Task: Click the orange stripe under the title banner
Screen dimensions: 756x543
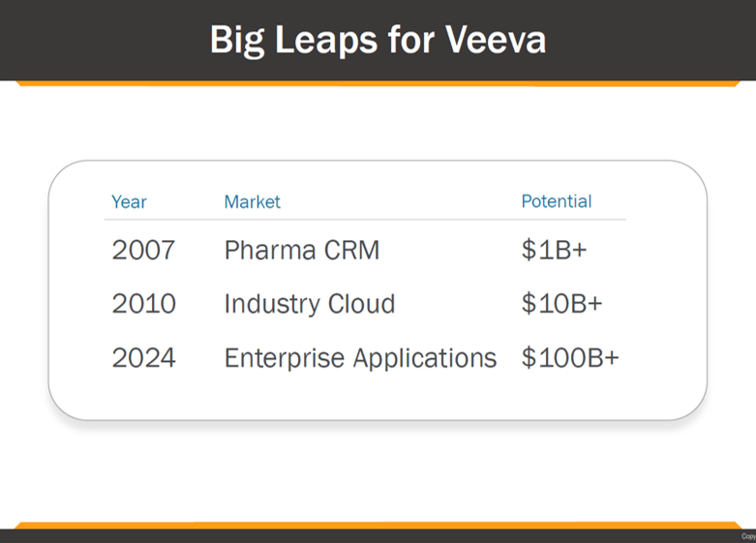Action: click(x=378, y=83)
